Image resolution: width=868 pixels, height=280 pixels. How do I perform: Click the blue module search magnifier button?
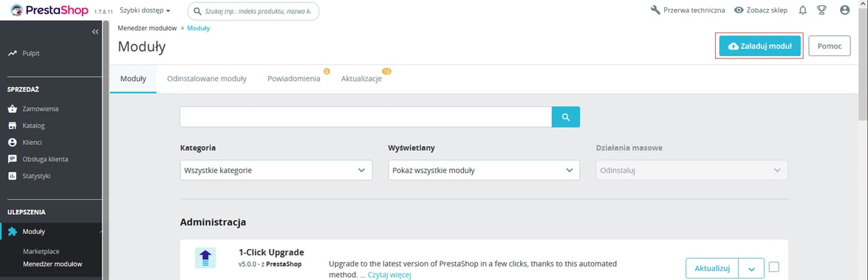click(x=566, y=117)
